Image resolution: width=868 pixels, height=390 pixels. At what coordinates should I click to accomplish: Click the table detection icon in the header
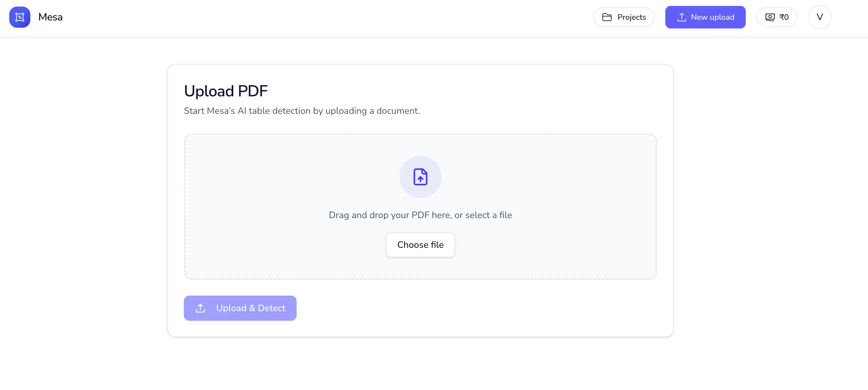coord(19,17)
